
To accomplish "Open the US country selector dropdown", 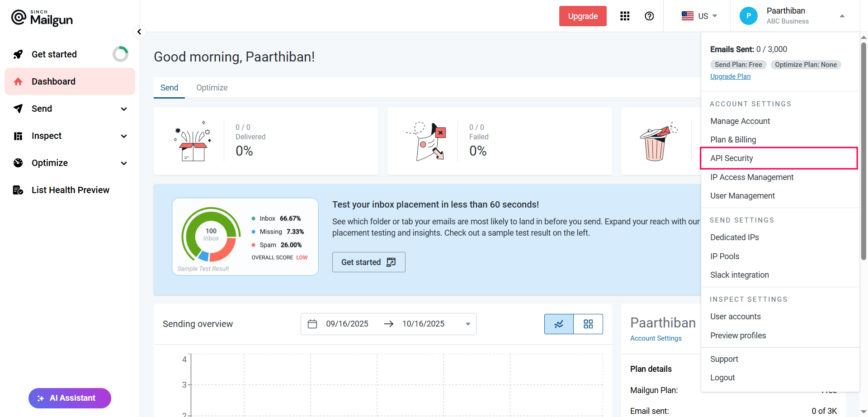I will pyautogui.click(x=701, y=16).
